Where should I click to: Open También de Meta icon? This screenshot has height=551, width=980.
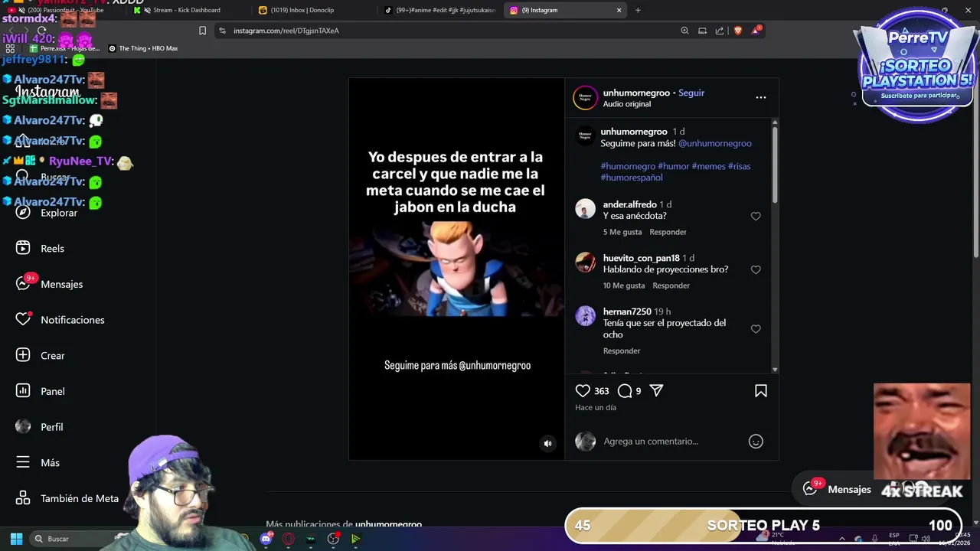(x=23, y=498)
